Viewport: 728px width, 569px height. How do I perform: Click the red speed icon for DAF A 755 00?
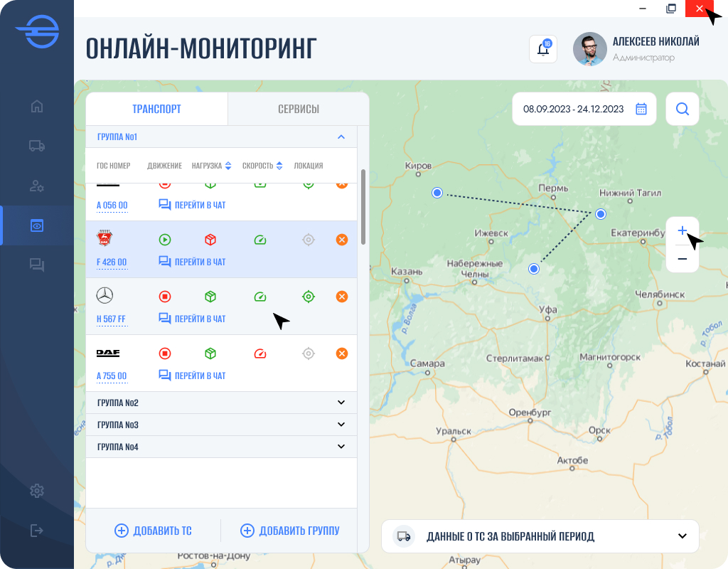tap(260, 353)
